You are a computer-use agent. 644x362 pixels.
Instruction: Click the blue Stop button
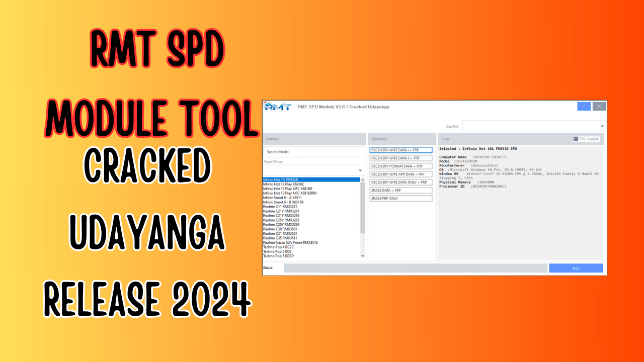pos(576,268)
